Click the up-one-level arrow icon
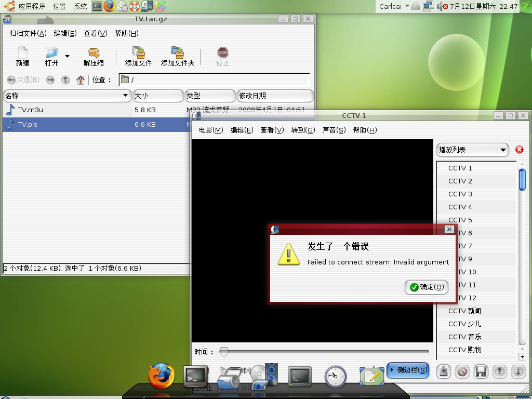 click(65, 79)
